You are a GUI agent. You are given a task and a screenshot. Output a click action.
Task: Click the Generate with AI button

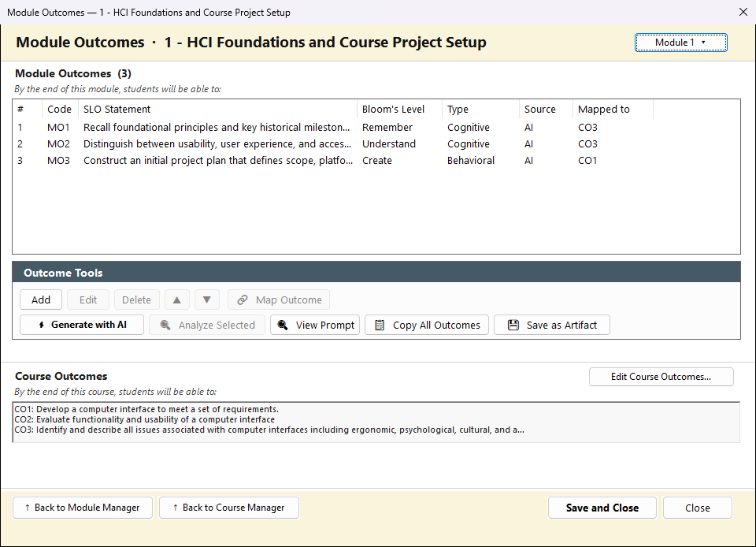pos(81,325)
